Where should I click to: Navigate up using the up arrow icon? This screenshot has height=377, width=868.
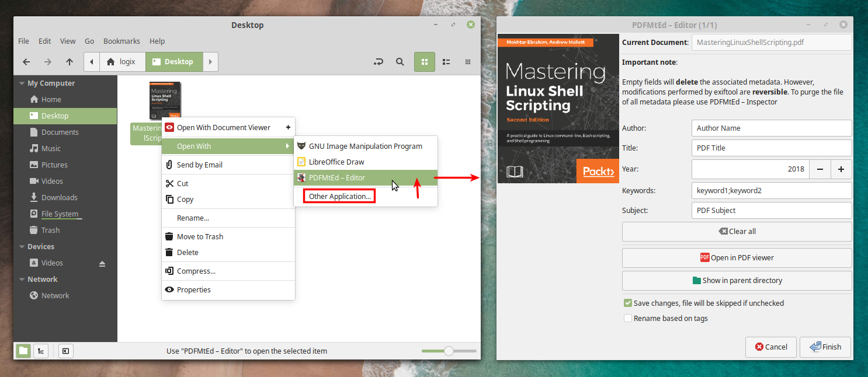pyautogui.click(x=69, y=61)
